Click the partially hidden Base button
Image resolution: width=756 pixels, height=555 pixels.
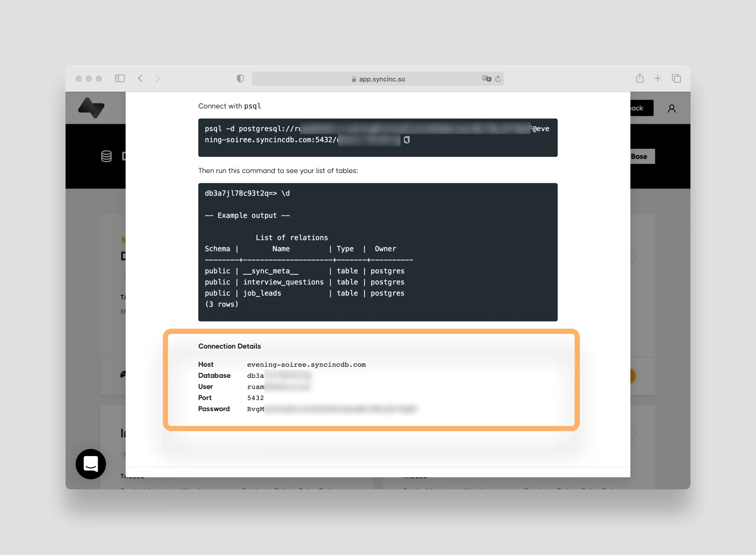click(x=643, y=156)
